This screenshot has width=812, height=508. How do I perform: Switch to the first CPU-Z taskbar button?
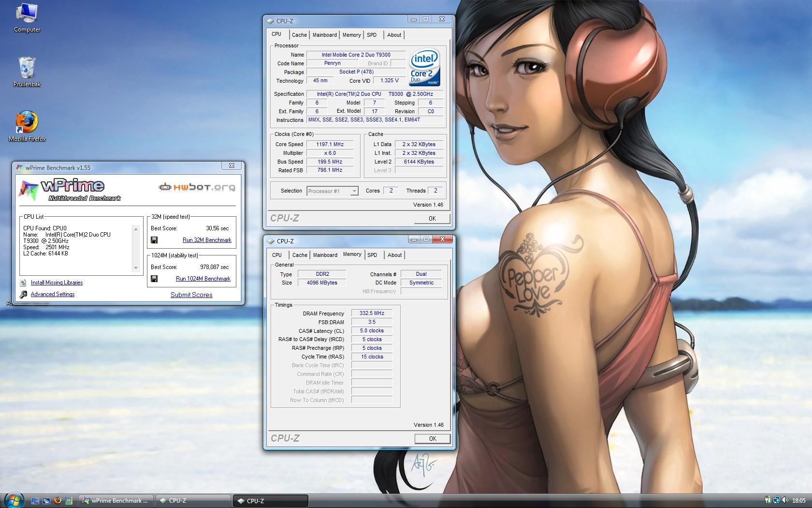193,501
